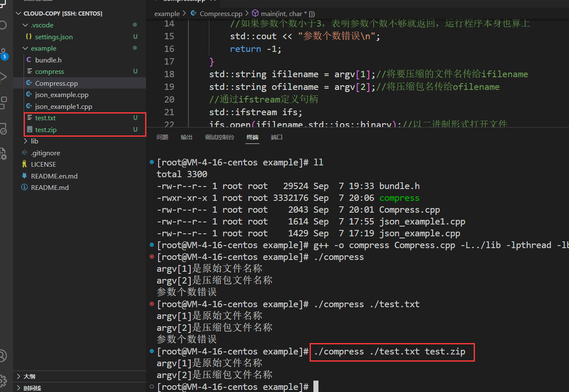Expand the lib folder
This screenshot has height=392, width=569.
tap(25, 141)
